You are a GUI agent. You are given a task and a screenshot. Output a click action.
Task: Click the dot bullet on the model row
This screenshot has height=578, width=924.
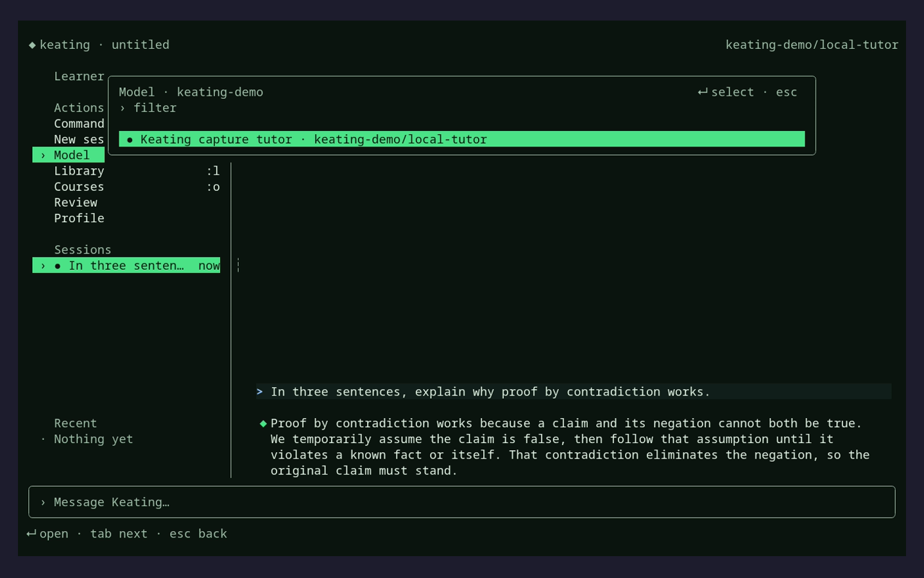pos(130,140)
